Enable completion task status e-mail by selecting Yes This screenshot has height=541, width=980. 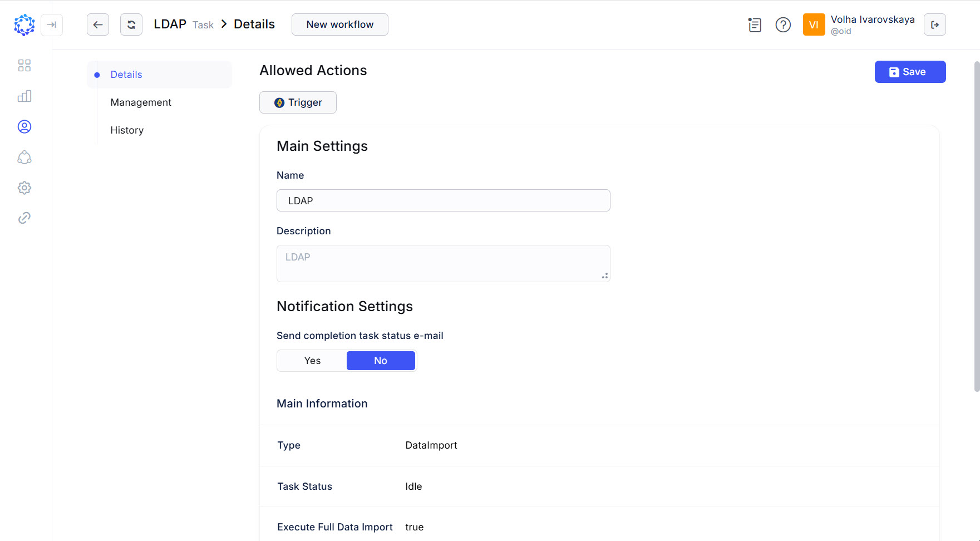[312, 360]
